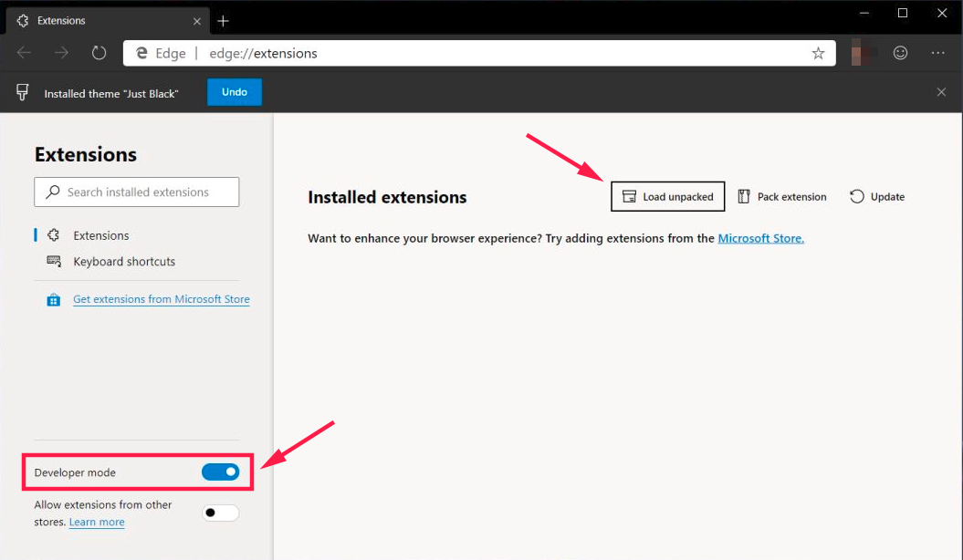Screen dimensions: 963x560
Task: Click the edge://extensions address bar
Action: point(479,54)
